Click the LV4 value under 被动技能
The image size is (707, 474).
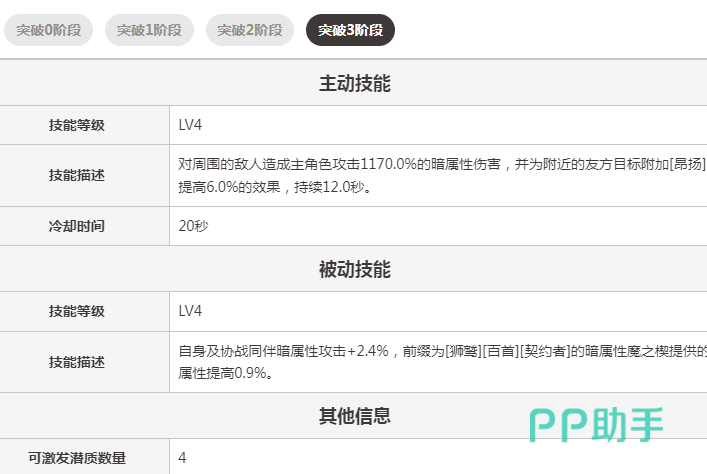pos(190,311)
